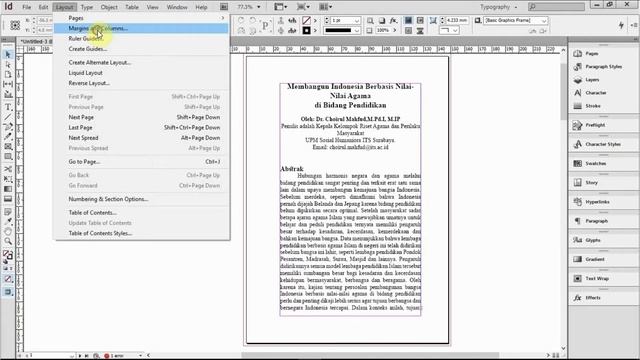Open the zoom level dropdown showing 77.3%

[258, 7]
